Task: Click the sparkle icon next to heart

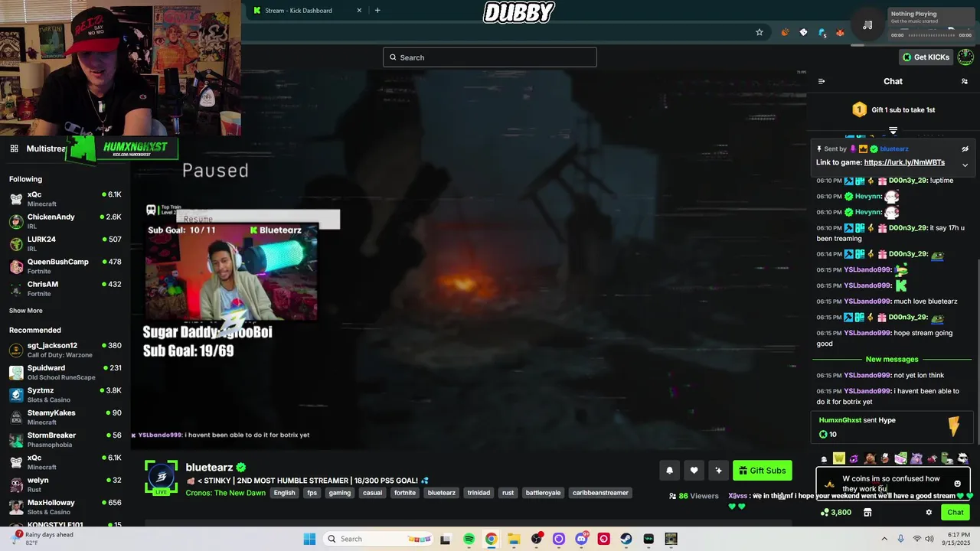Action: point(718,471)
